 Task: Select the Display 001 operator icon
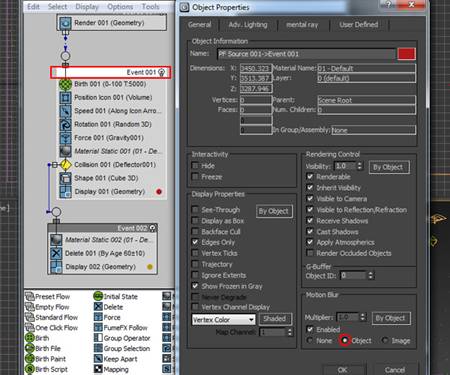tap(65, 192)
